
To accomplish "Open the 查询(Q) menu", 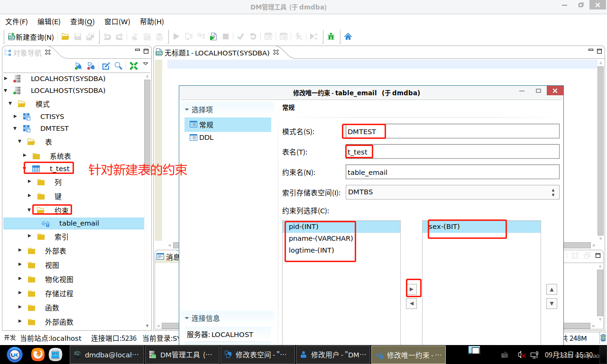I will 83,22.
